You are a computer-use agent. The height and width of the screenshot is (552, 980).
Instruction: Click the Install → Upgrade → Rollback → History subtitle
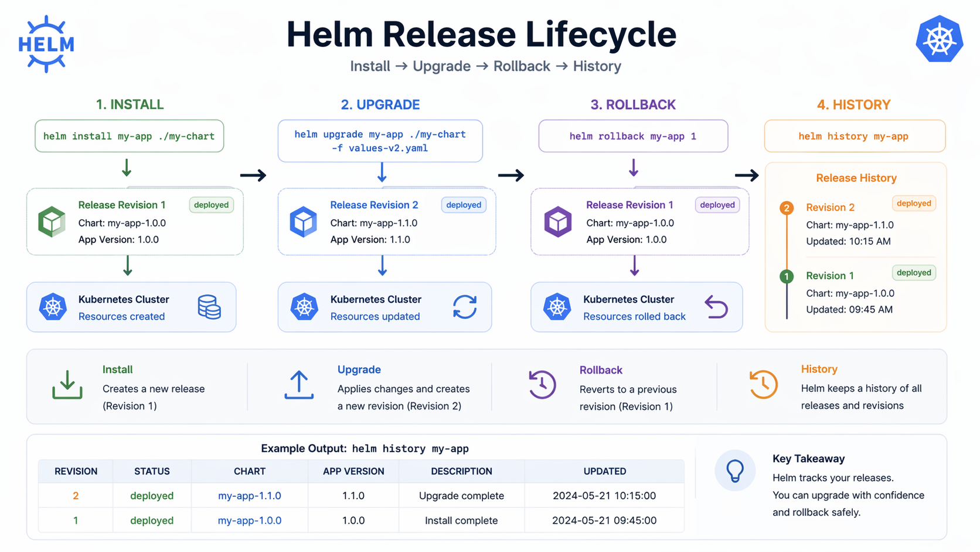(486, 66)
